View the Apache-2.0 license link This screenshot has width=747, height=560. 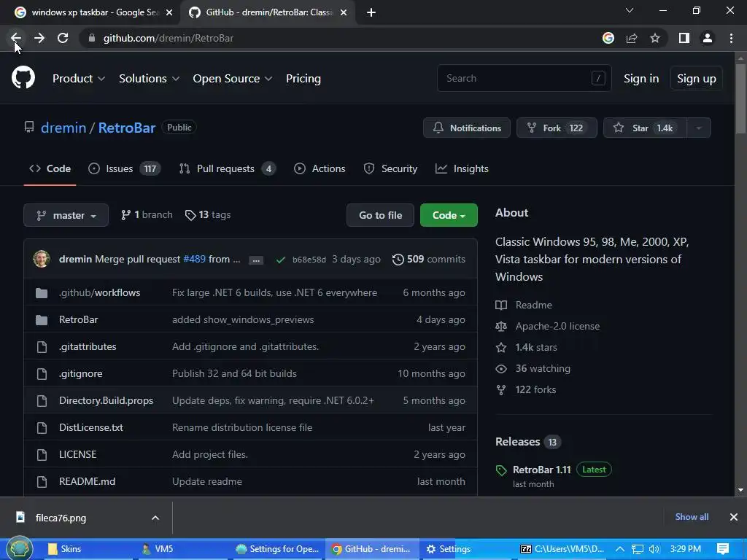point(548,326)
